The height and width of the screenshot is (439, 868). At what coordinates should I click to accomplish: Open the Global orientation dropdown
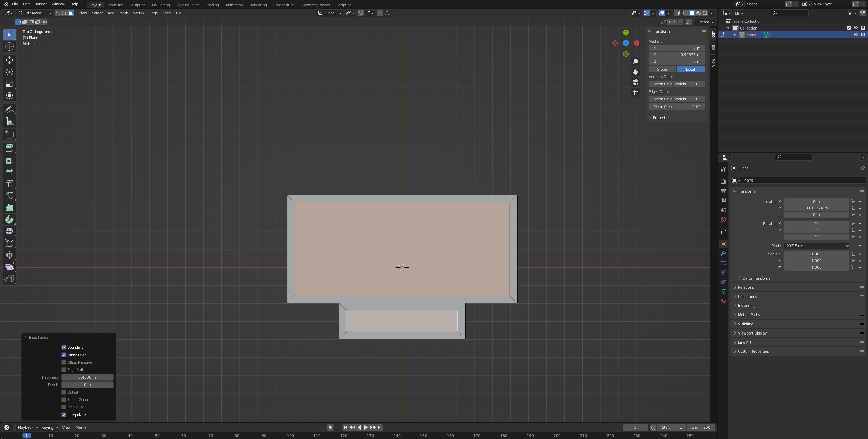[x=329, y=13]
